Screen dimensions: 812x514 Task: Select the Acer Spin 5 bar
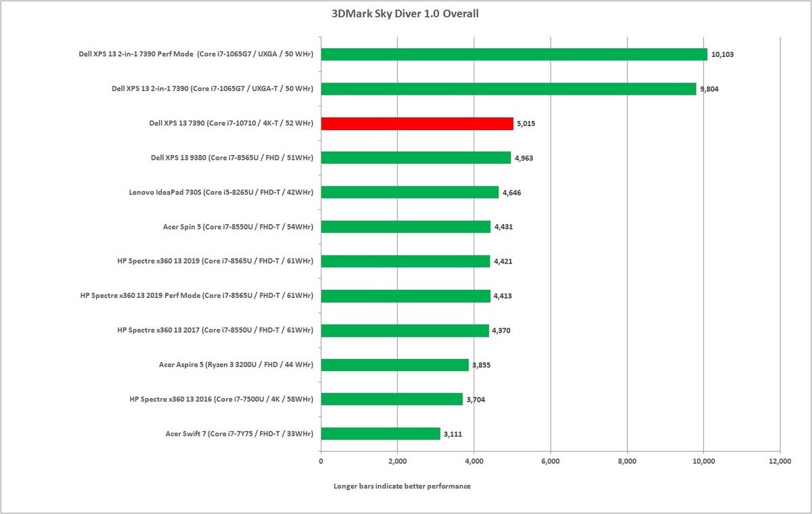(405, 227)
